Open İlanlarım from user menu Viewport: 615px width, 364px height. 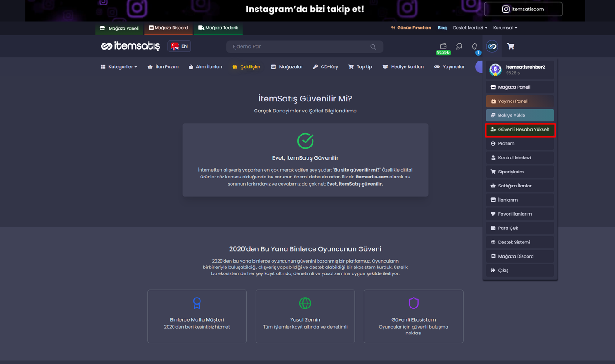pos(520,200)
